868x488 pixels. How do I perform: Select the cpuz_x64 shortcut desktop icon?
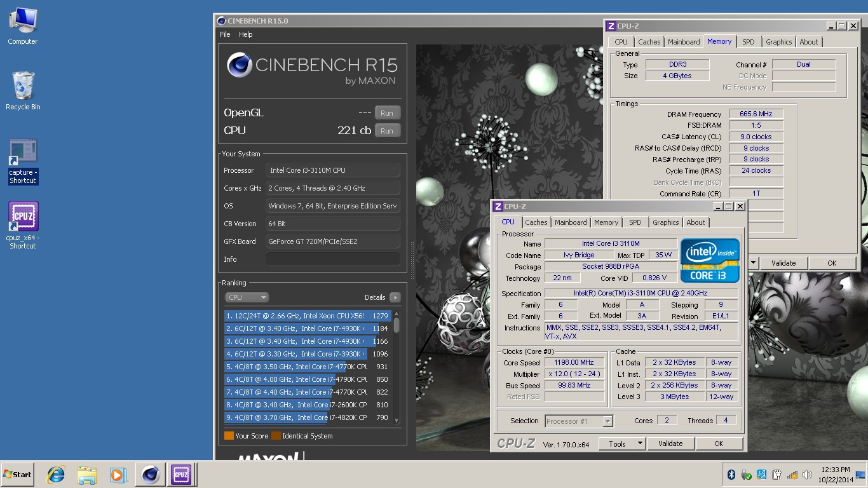tap(23, 226)
